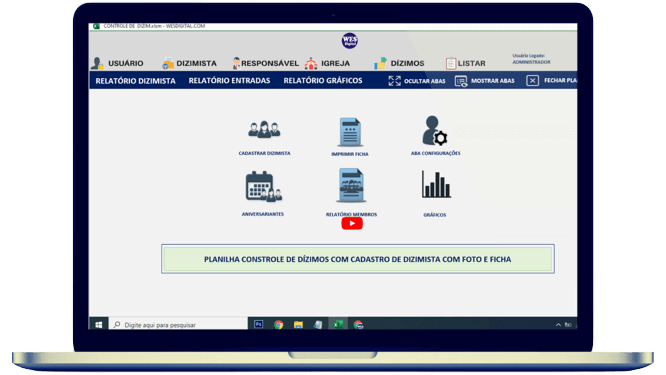Click the red YouTube play icon

click(352, 223)
